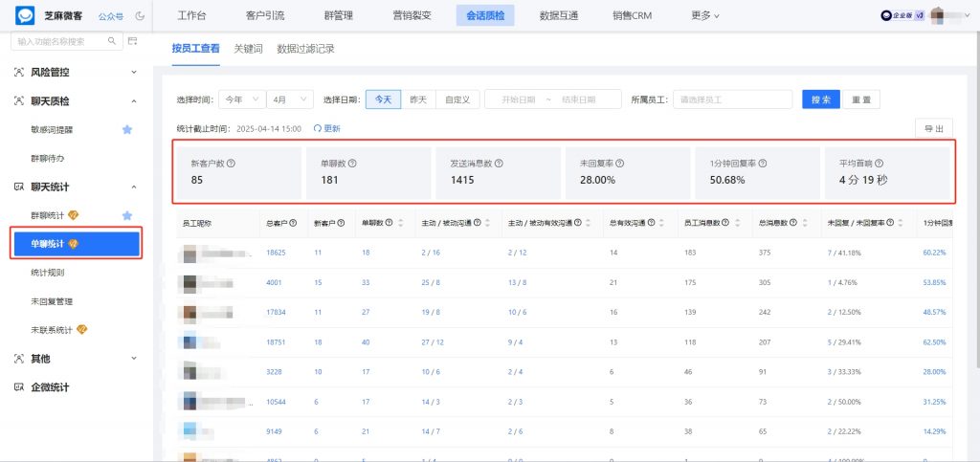Toggle dark mode moon icon

(141, 16)
